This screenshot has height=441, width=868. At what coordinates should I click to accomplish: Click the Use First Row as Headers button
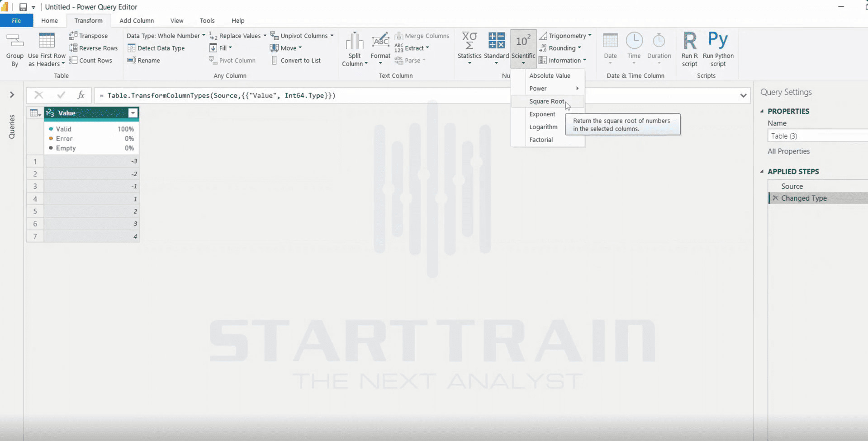tap(47, 49)
